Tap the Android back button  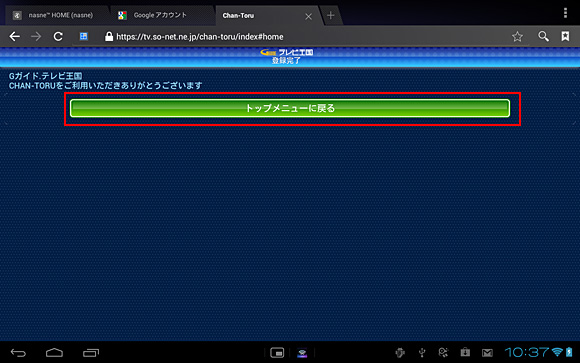18,353
